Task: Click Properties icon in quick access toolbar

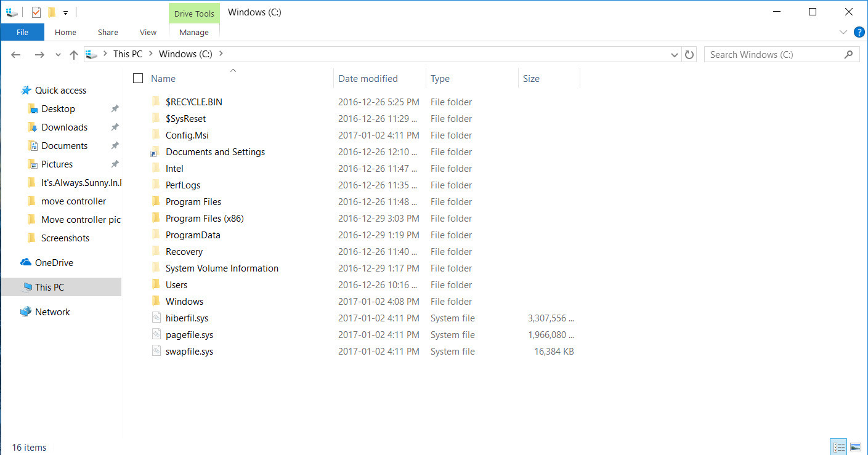Action: pos(36,12)
